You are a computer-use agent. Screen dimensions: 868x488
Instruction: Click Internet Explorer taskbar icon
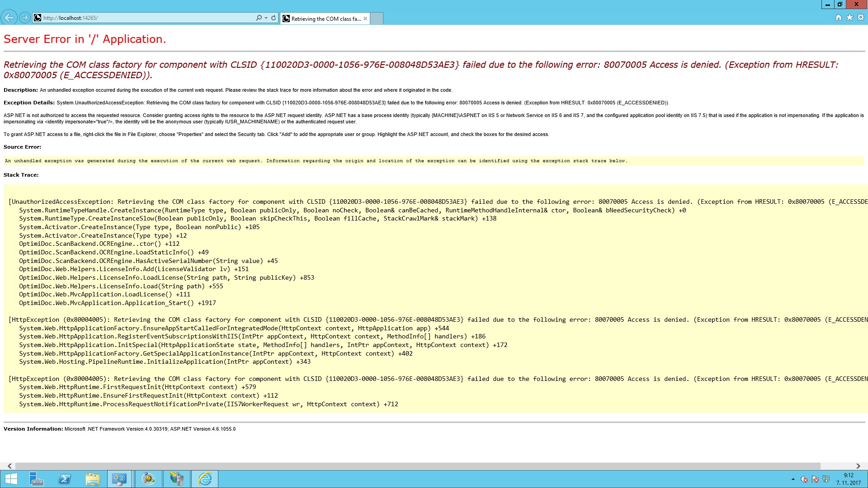point(205,479)
